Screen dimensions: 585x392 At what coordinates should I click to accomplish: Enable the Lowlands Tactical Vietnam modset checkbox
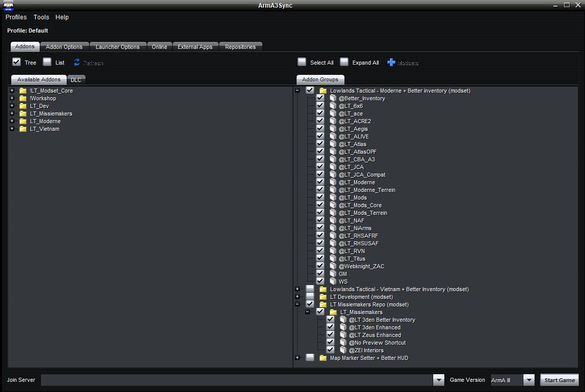310,289
